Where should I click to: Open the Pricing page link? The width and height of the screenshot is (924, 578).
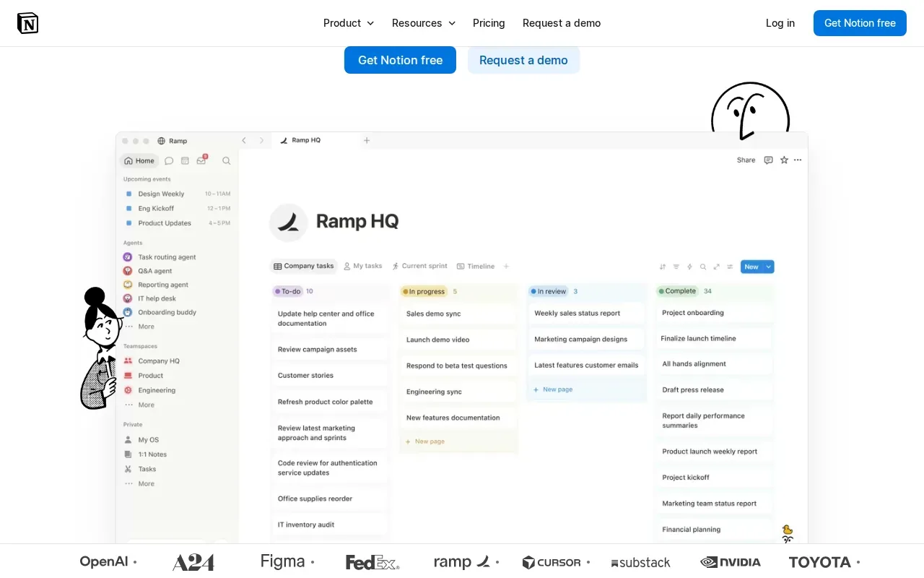pos(489,23)
